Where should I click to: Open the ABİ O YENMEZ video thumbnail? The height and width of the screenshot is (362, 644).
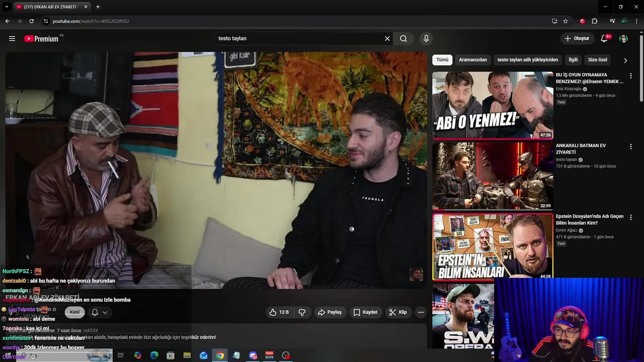(493, 105)
